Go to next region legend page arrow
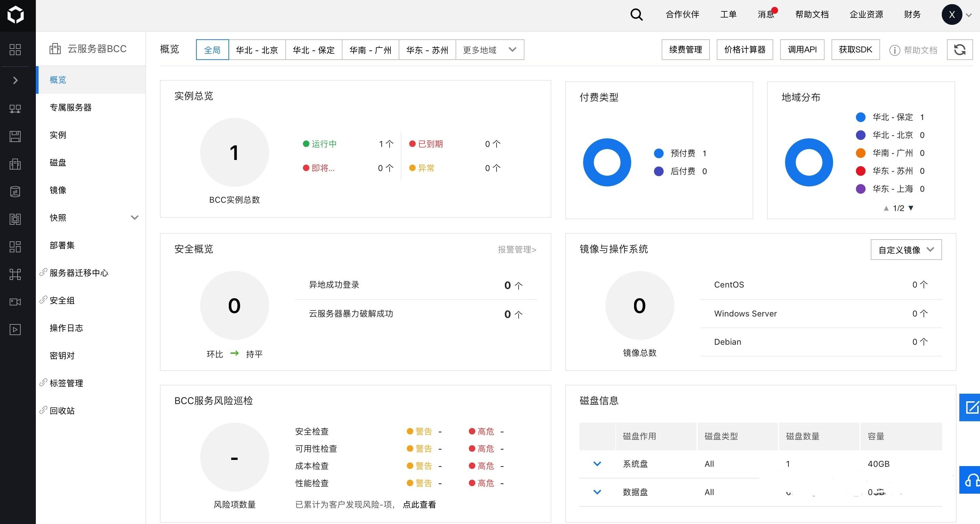 tap(911, 208)
